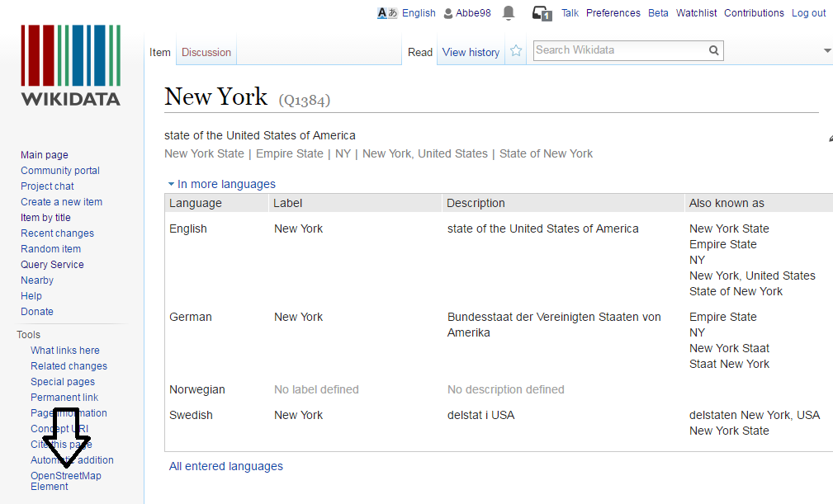Switch to the Item tab
This screenshot has height=504, width=833.
pyautogui.click(x=160, y=53)
